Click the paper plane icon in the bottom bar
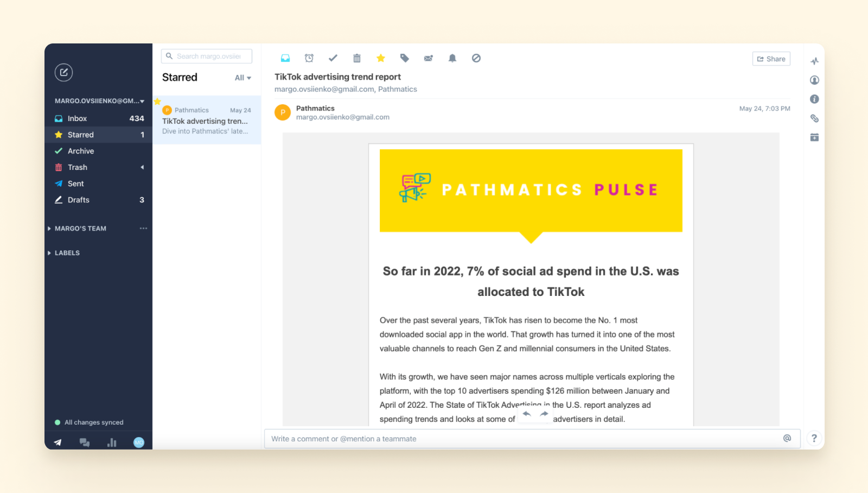This screenshot has width=868, height=493. pos(58,443)
